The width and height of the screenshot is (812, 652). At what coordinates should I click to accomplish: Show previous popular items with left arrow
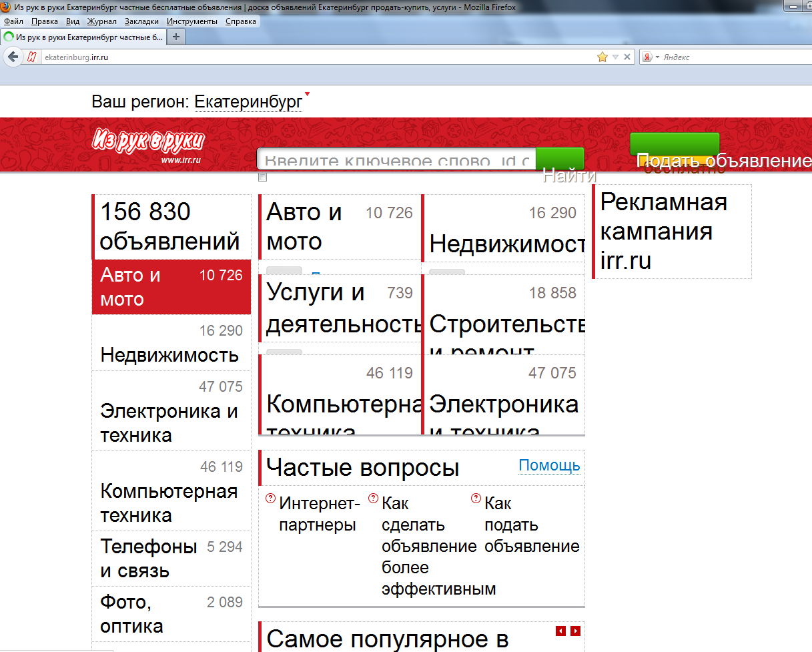[561, 631]
